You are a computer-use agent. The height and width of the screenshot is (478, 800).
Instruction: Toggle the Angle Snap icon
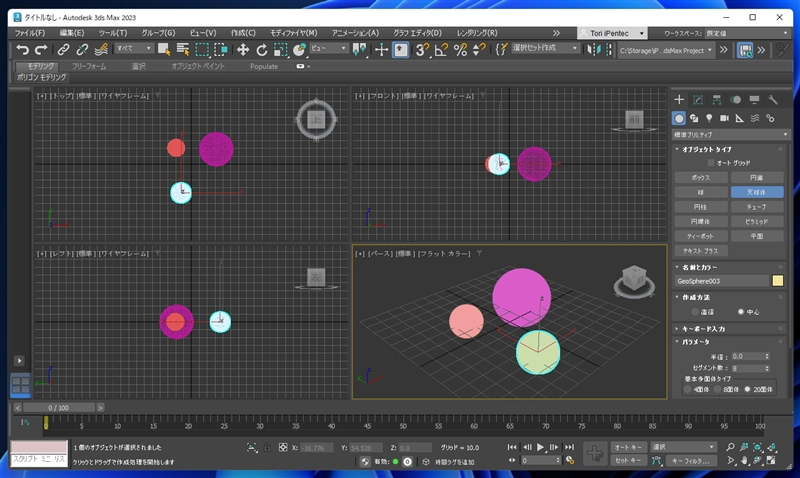tap(441, 49)
